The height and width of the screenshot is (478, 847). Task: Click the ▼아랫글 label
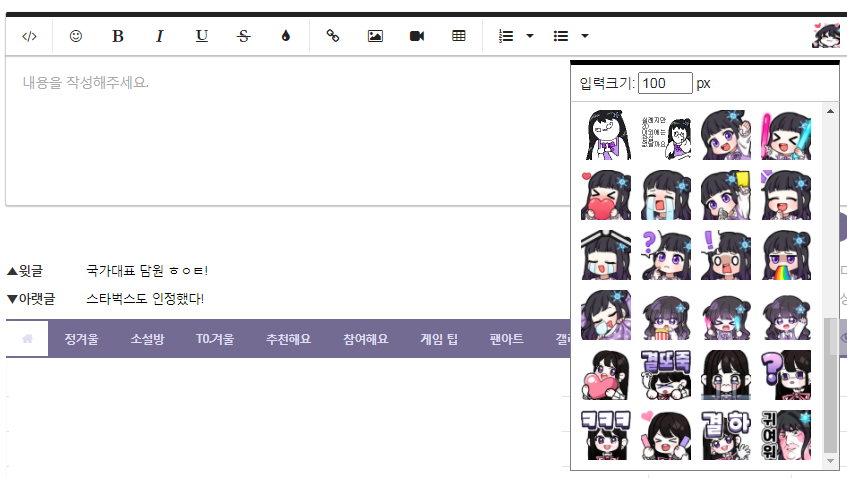(31, 299)
